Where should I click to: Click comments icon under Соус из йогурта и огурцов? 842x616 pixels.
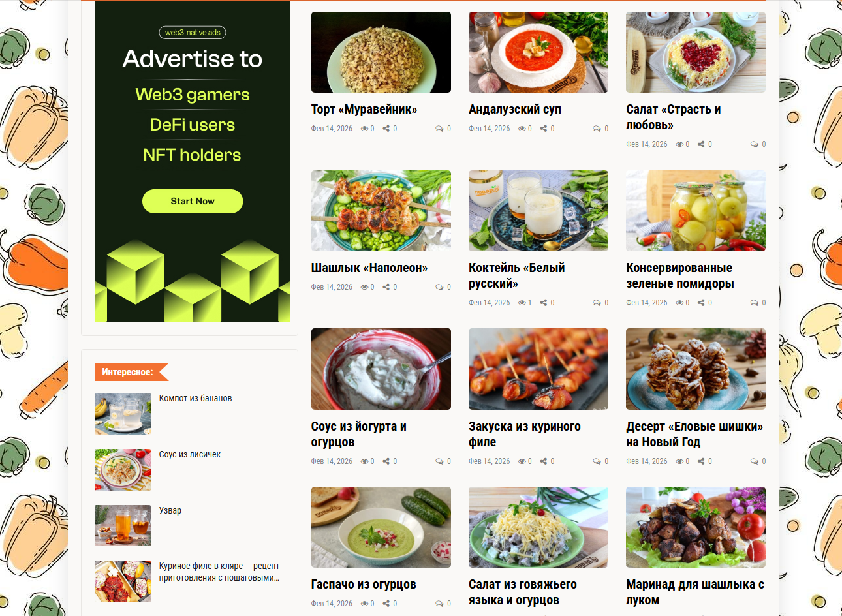439,461
